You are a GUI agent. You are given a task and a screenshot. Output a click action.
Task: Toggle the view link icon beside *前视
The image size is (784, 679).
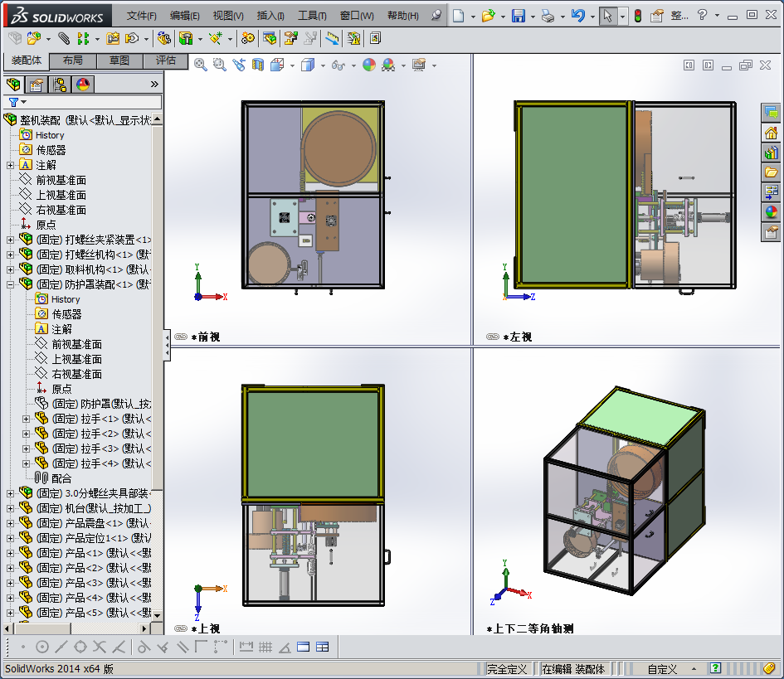coord(181,337)
